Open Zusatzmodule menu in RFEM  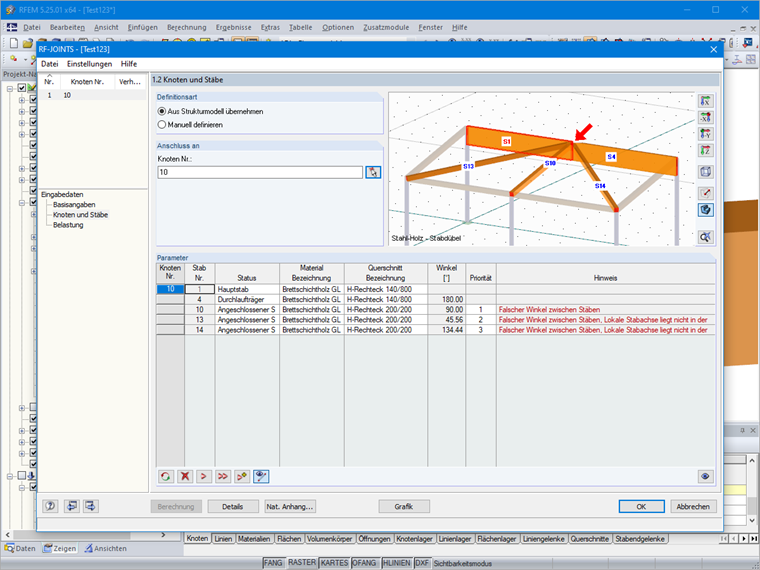click(x=386, y=28)
